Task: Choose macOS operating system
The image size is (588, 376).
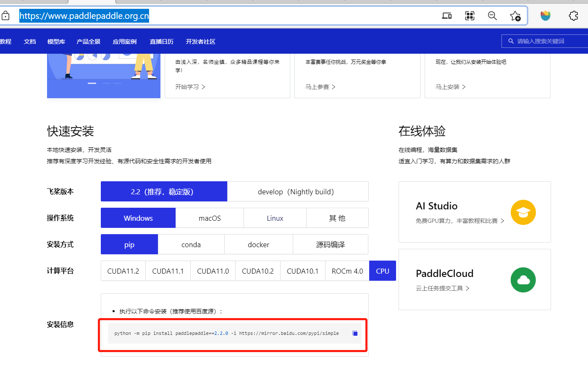Action: coord(210,218)
